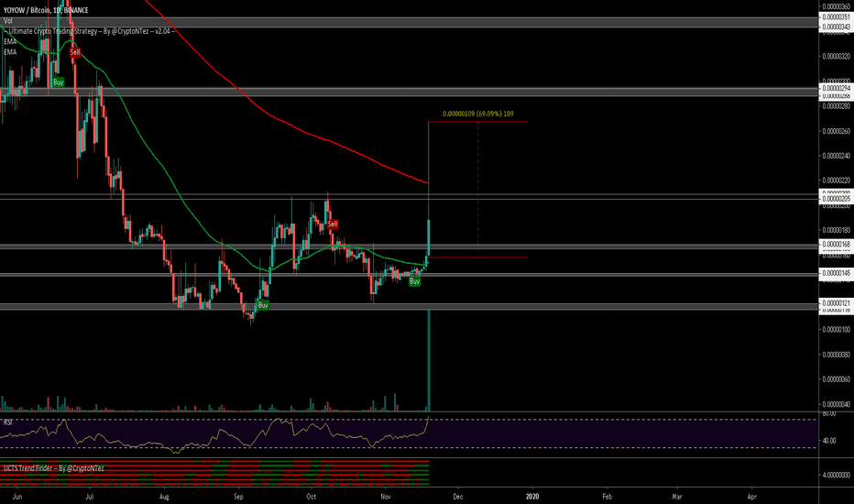
Task: Click the Feb date on time axis
Action: (607, 497)
